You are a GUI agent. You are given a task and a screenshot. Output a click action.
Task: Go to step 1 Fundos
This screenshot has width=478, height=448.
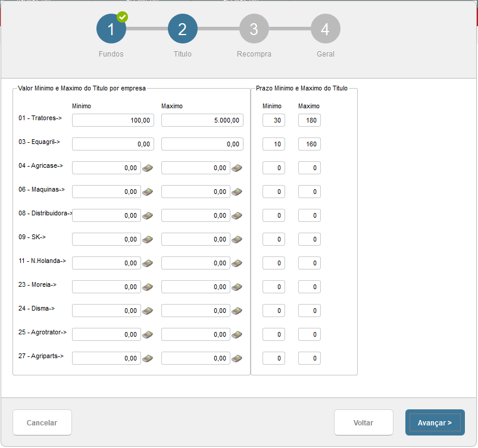click(x=111, y=29)
